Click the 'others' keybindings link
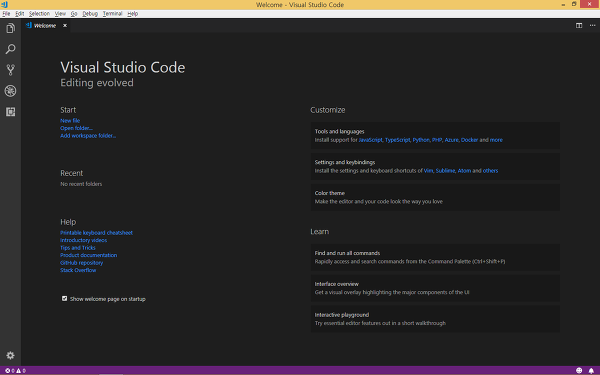This screenshot has width=600, height=375. tap(490, 171)
